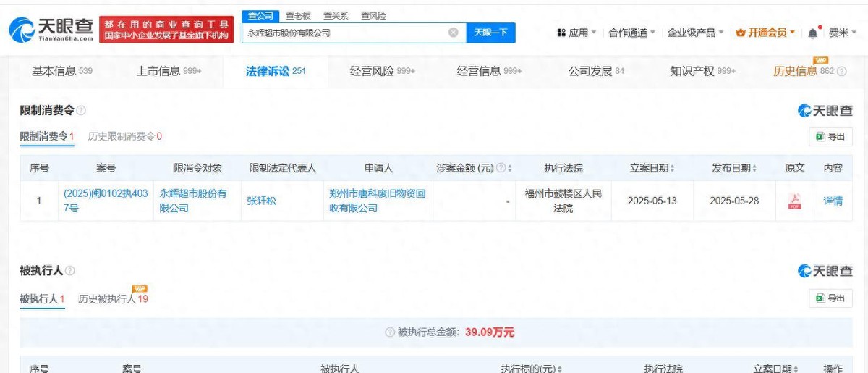Open the notification bell icon
Viewport: 868px width, 373px height.
point(813,33)
